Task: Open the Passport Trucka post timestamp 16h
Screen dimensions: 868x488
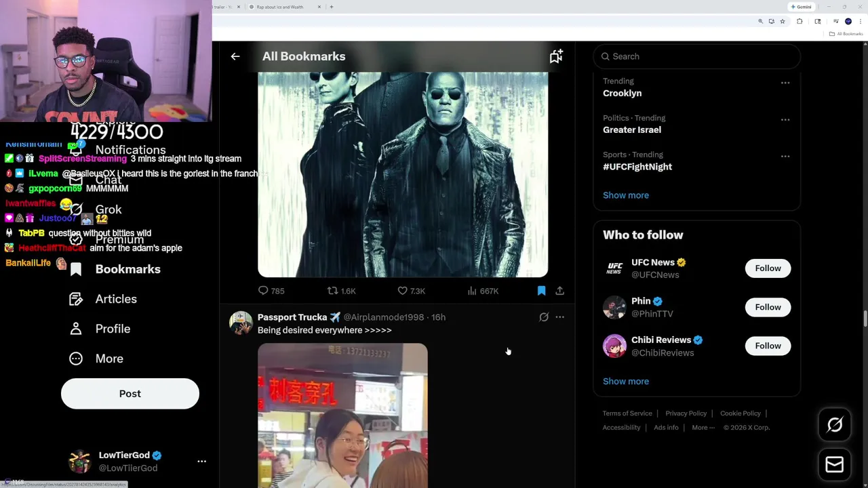Action: [x=438, y=317]
